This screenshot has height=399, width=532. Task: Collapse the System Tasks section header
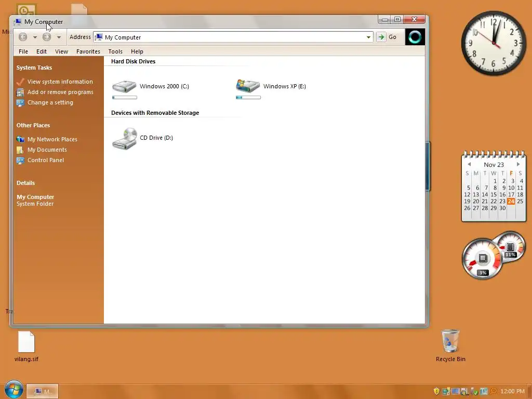pyautogui.click(x=34, y=68)
